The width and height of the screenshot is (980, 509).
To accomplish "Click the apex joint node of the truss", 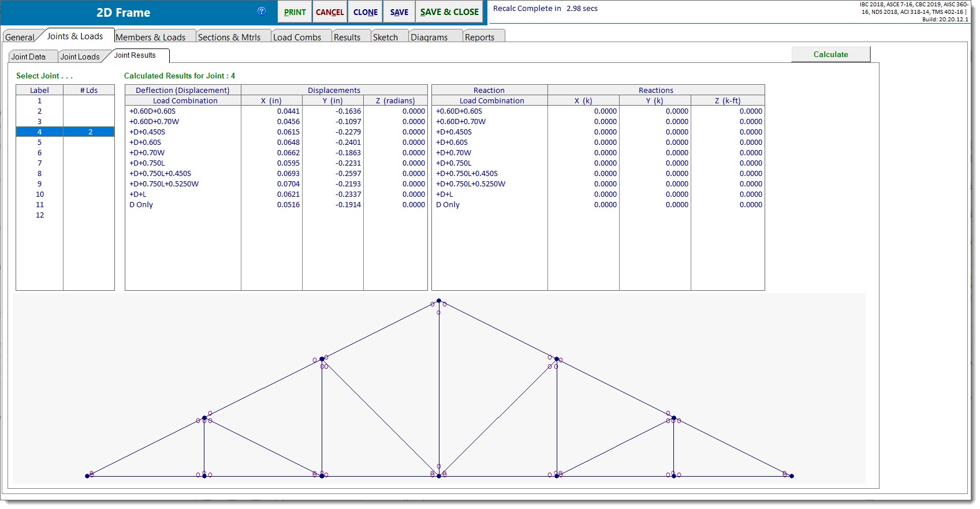I will 439,301.
